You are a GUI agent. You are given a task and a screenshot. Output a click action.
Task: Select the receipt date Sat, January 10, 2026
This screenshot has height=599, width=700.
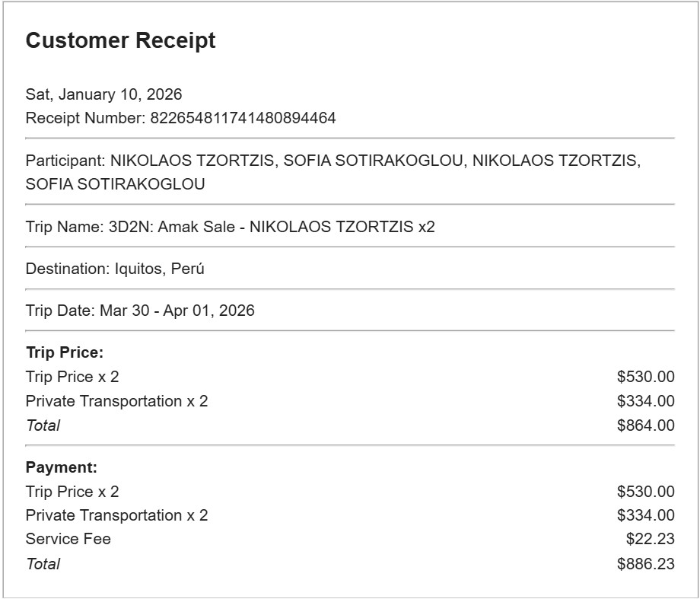103,95
